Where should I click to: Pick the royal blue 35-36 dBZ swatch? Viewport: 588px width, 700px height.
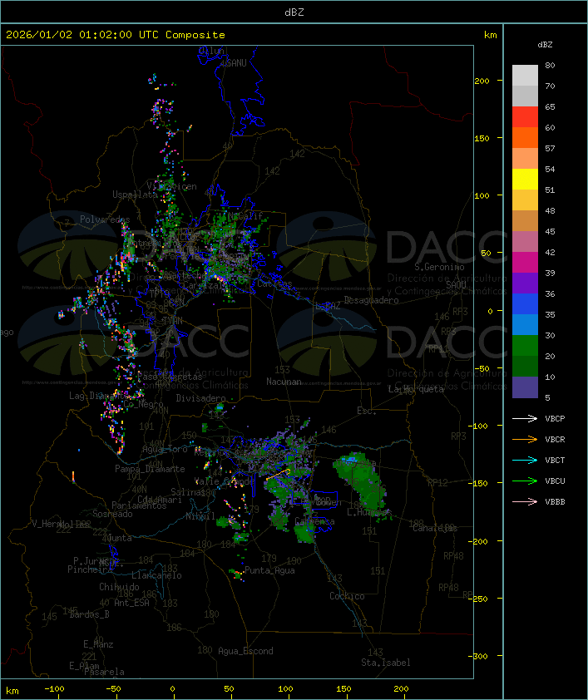525,303
